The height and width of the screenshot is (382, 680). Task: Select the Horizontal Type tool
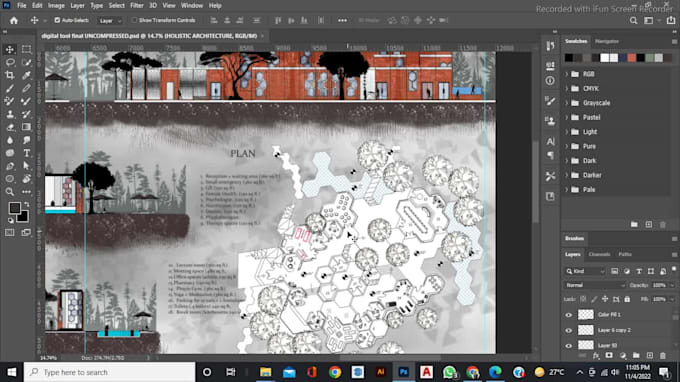point(26,153)
